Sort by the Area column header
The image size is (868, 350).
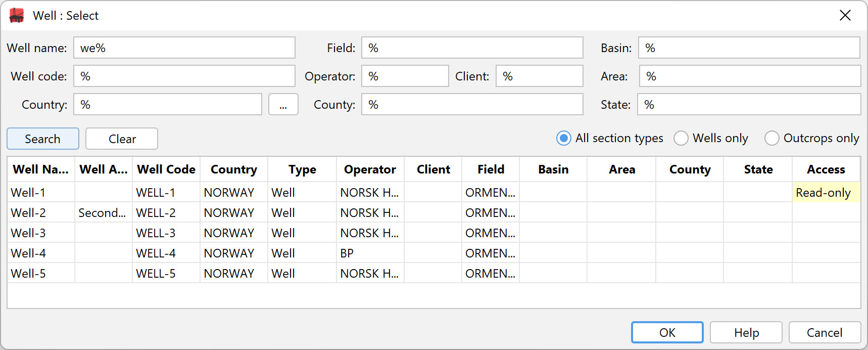click(621, 169)
